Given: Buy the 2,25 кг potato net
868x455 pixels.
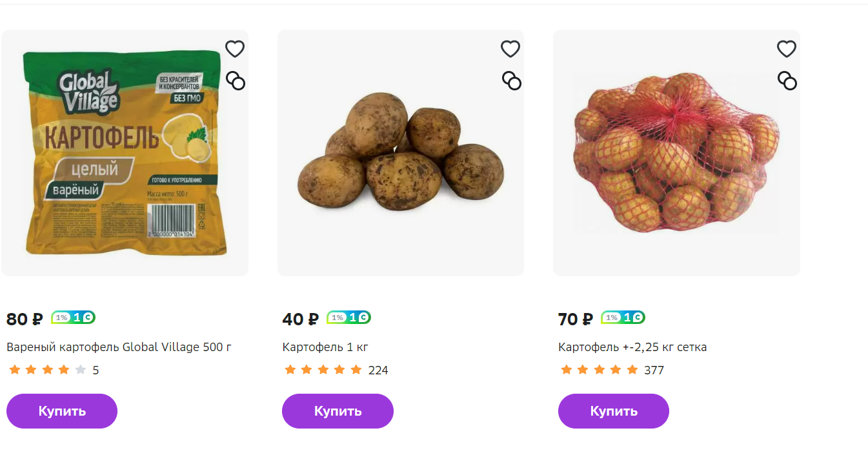Looking at the screenshot, I should 614,411.
